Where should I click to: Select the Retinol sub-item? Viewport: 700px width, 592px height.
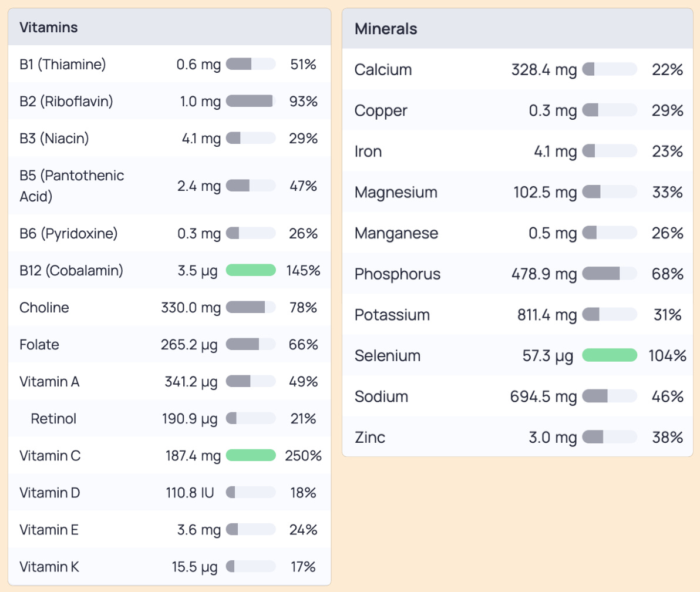pyautogui.click(x=53, y=419)
